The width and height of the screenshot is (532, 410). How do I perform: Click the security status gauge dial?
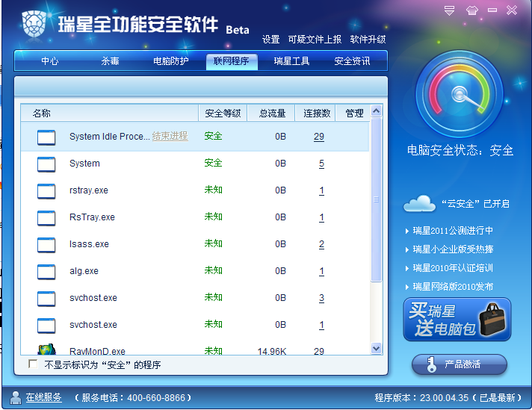(x=460, y=94)
